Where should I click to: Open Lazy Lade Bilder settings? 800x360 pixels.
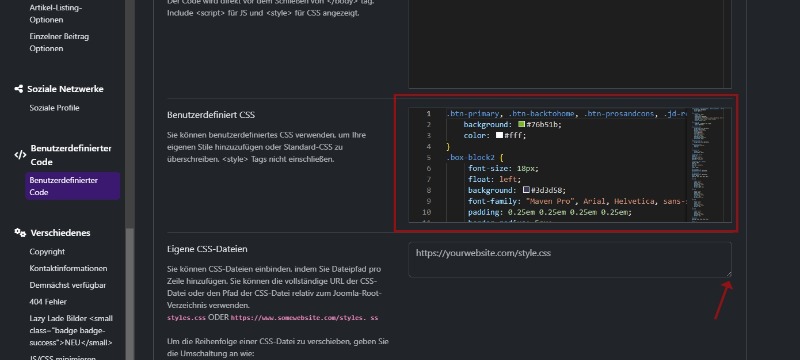pos(71,330)
